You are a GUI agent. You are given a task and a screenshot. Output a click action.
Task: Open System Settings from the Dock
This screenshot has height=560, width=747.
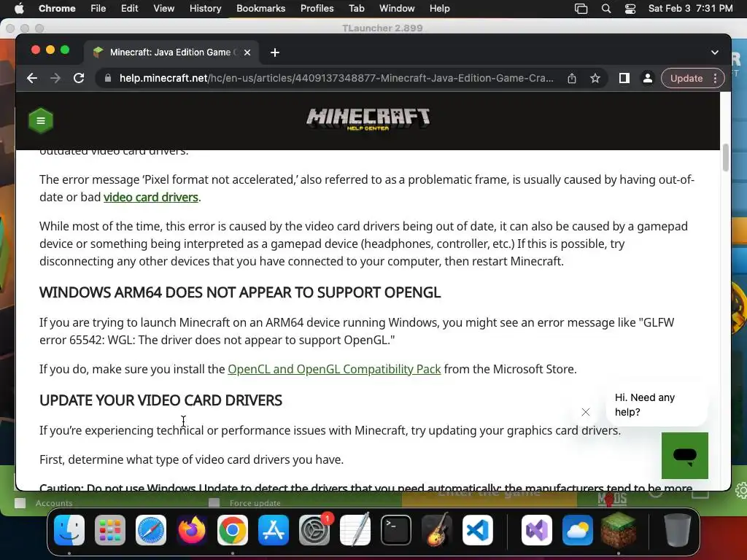point(314,529)
